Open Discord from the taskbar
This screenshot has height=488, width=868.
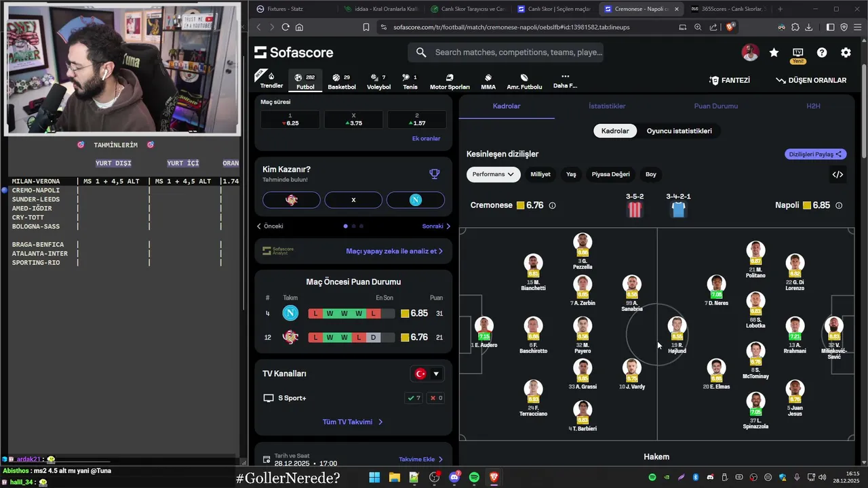click(x=454, y=477)
